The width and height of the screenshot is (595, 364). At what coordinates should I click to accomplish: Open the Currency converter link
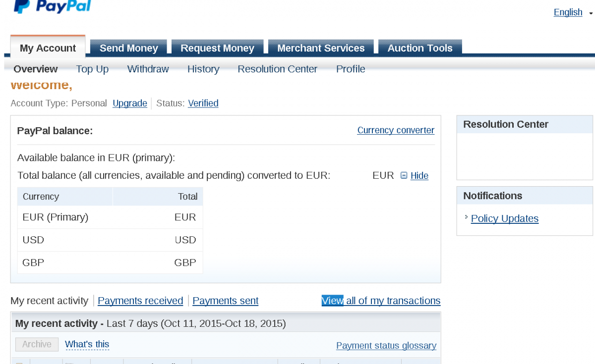tap(396, 130)
